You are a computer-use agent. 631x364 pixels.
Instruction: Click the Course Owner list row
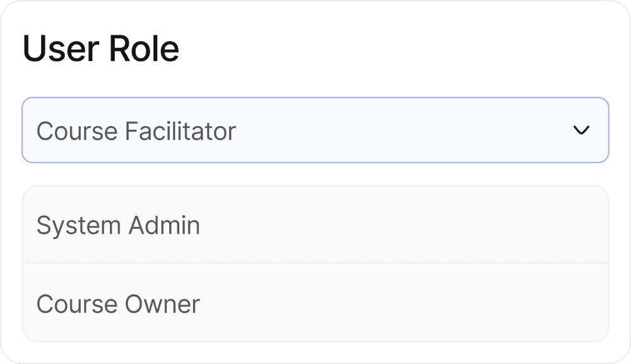(x=315, y=304)
